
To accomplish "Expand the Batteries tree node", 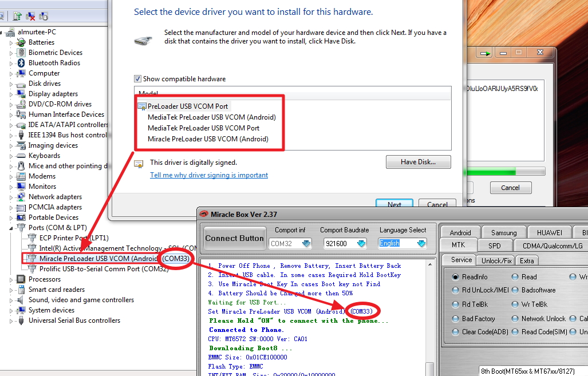I will pyautogui.click(x=11, y=43).
